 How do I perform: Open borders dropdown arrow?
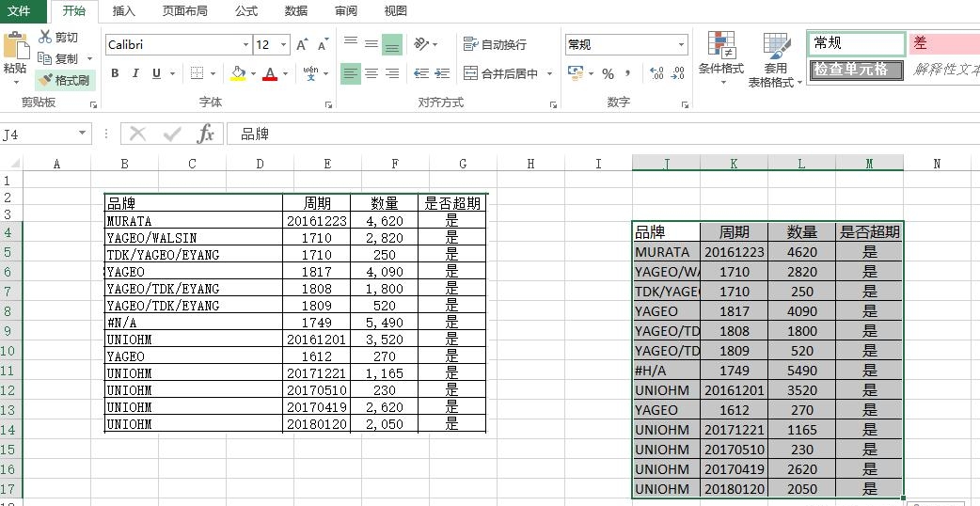coord(213,73)
